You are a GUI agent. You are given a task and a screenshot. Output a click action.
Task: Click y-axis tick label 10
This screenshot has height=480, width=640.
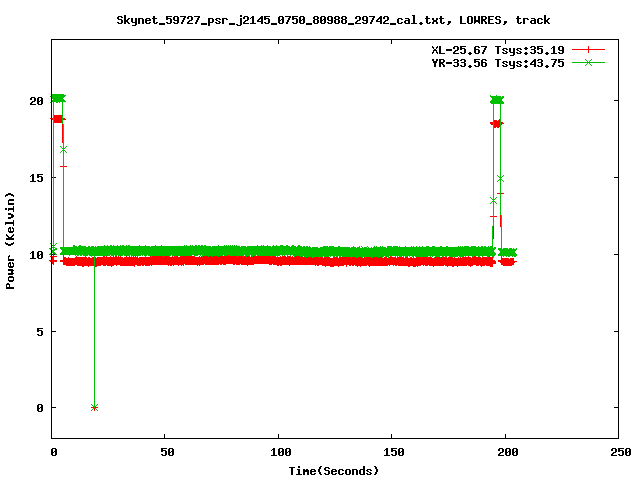tap(36, 255)
